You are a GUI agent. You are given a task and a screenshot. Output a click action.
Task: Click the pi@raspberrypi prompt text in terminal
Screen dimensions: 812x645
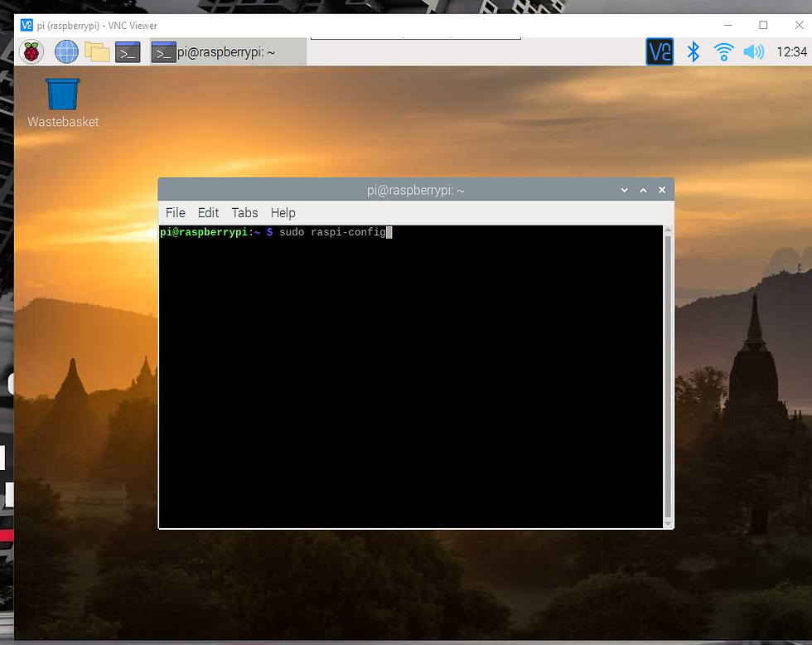coord(204,232)
